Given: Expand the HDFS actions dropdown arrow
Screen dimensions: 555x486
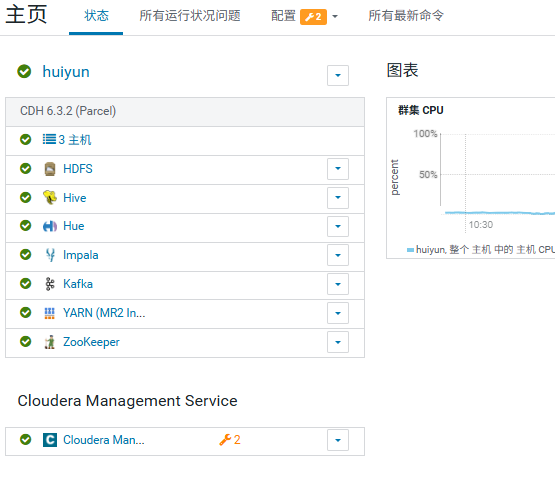Looking at the screenshot, I should pyautogui.click(x=338, y=169).
